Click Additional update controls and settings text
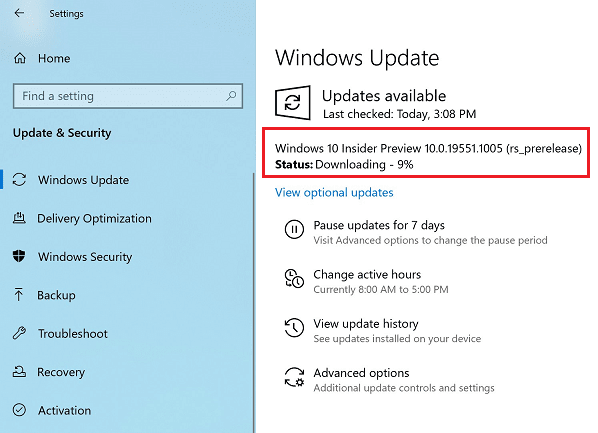Viewport: 598px width, 433px height. point(404,388)
